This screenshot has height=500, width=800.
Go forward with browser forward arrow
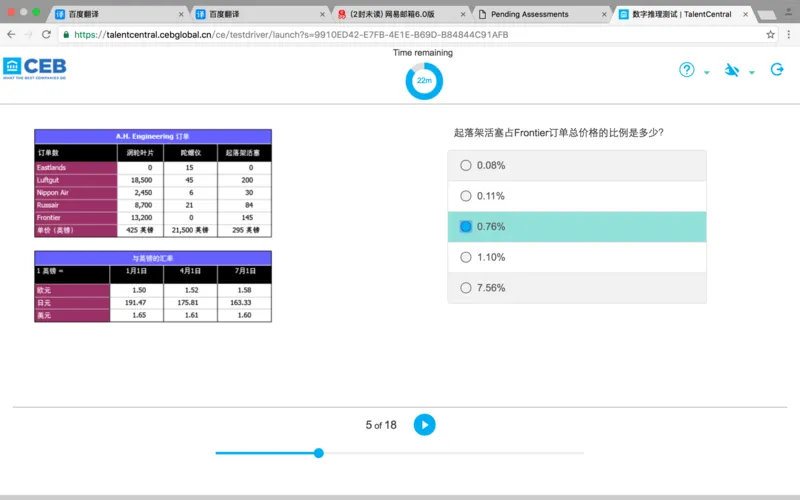coord(29,35)
